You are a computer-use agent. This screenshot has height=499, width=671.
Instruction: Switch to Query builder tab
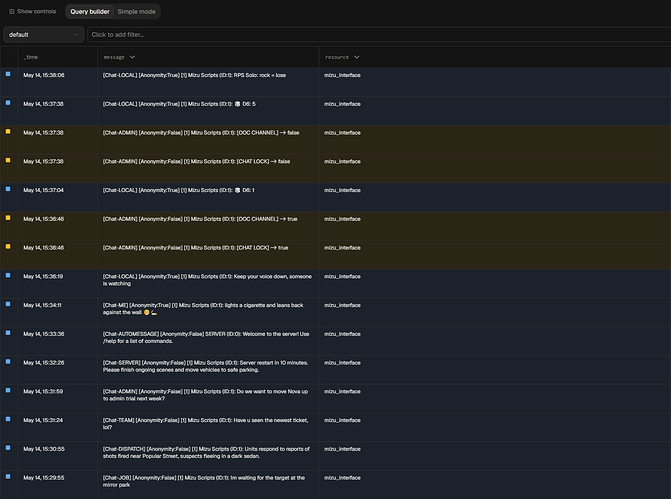[90, 12]
